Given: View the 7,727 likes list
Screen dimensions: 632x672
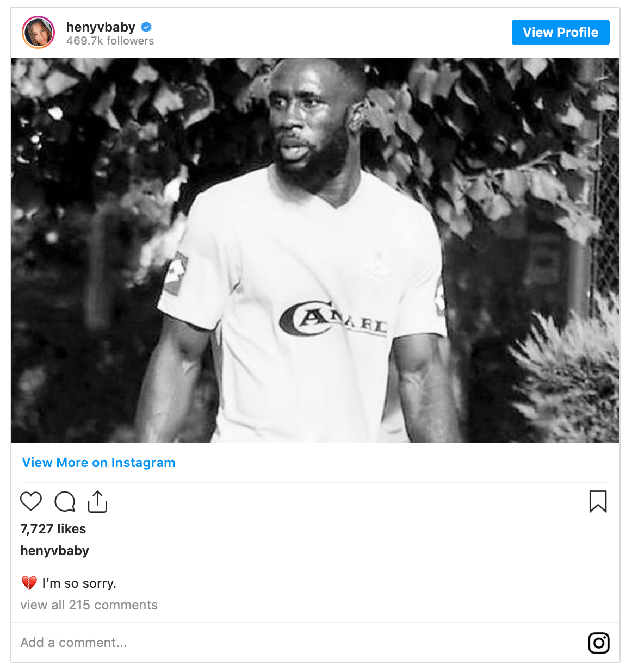Looking at the screenshot, I should (x=53, y=529).
